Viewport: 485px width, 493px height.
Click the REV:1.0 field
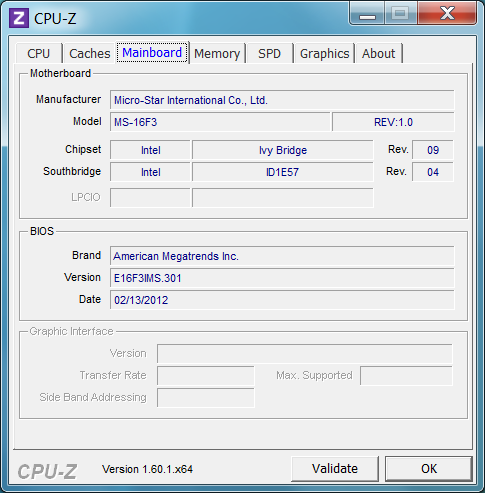click(393, 122)
